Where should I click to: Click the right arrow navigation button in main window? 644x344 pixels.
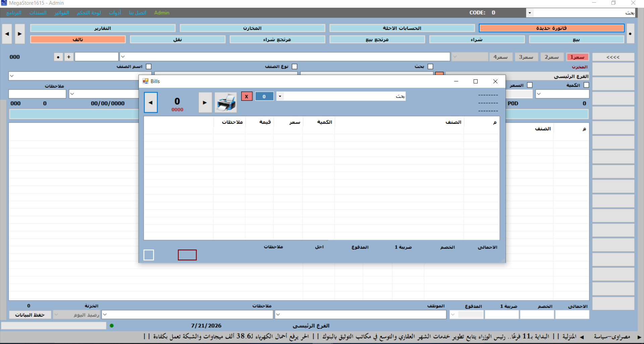(20, 34)
